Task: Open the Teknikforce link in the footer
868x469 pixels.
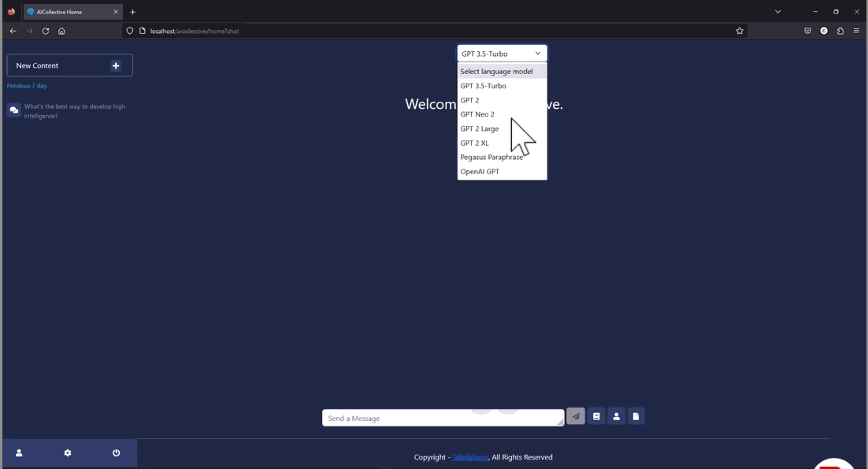Action: click(x=468, y=457)
